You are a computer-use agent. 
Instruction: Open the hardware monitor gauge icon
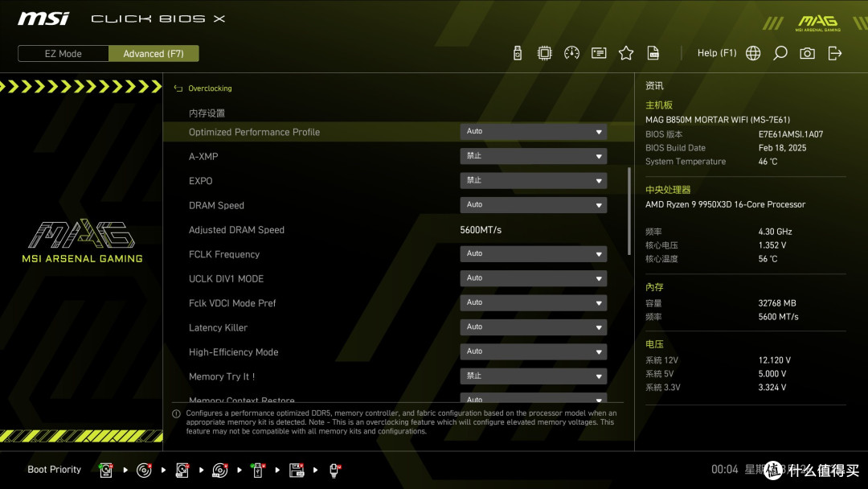click(x=571, y=53)
